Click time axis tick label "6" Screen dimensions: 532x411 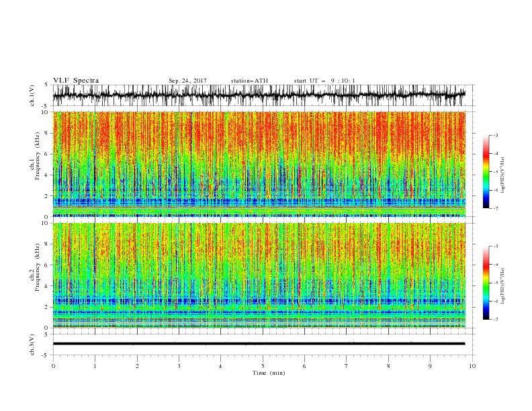(x=304, y=366)
